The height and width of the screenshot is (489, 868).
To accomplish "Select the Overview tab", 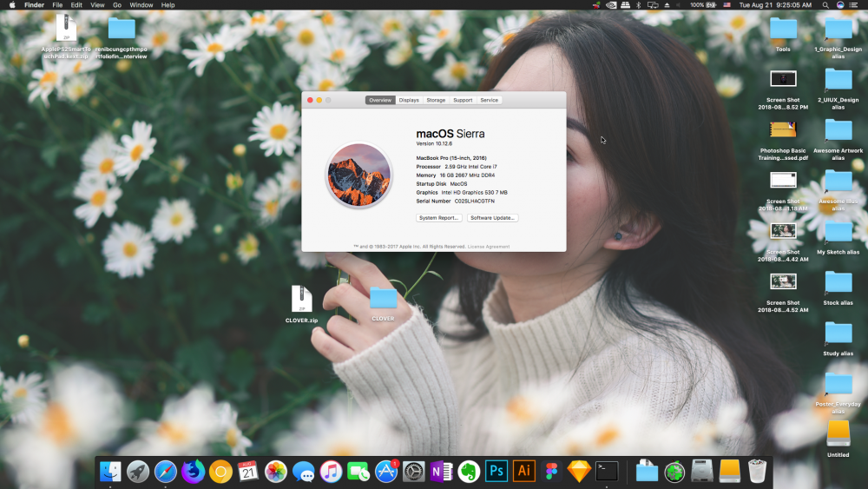I will (x=380, y=100).
